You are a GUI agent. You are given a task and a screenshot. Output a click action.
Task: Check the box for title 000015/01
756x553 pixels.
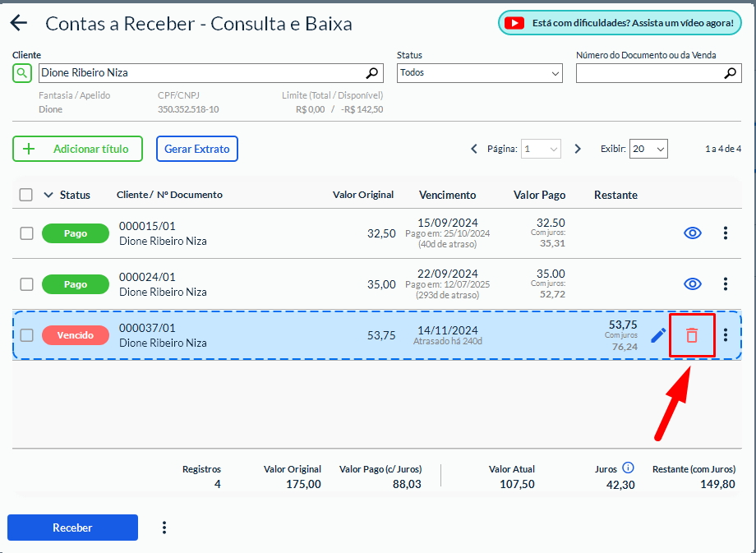tap(26, 233)
